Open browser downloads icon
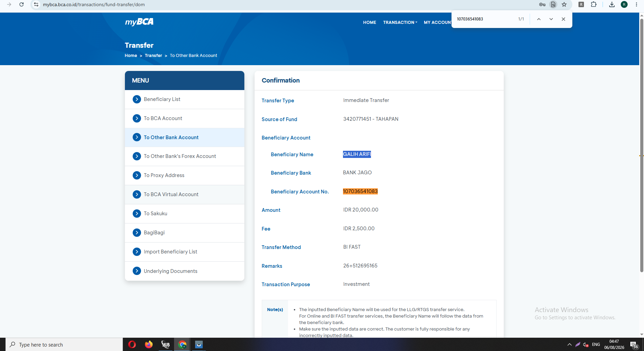 pyautogui.click(x=612, y=4)
